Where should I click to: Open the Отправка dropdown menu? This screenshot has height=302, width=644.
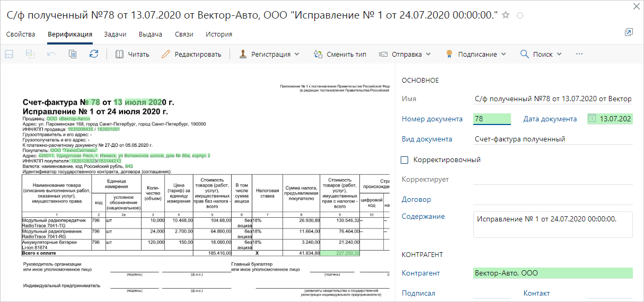click(405, 54)
